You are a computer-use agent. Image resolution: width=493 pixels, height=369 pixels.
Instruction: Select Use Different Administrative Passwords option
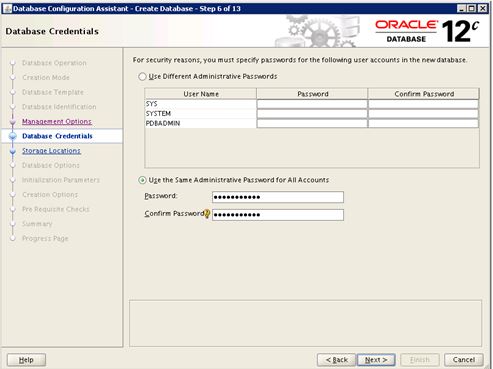(x=142, y=77)
